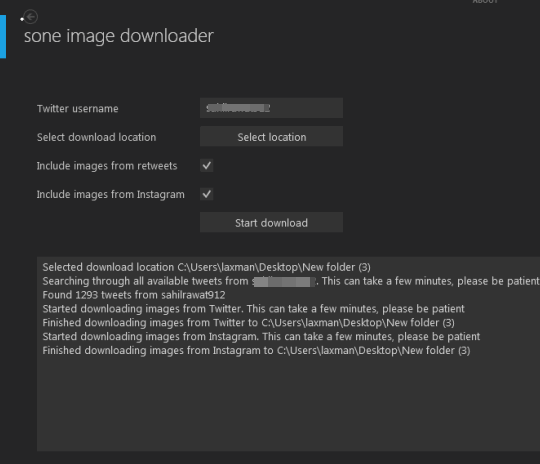
Task: Click the 'Include images from Instagram' label
Action: click(111, 195)
